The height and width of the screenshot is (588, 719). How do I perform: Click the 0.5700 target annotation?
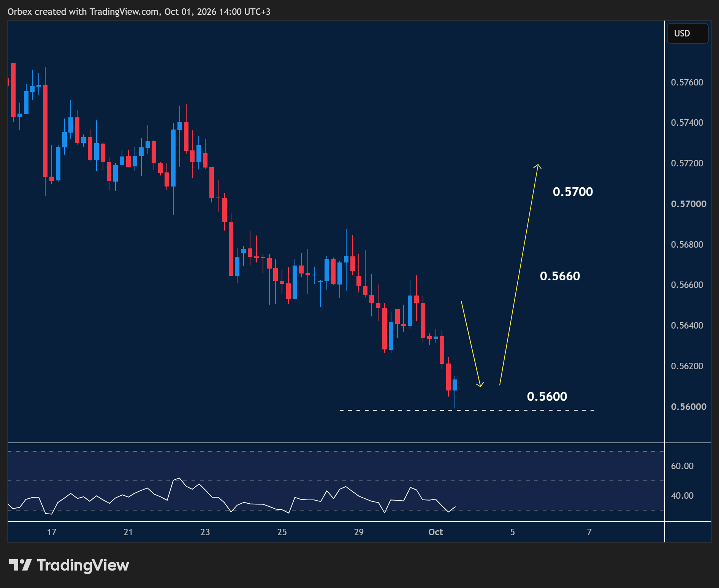pyautogui.click(x=573, y=192)
